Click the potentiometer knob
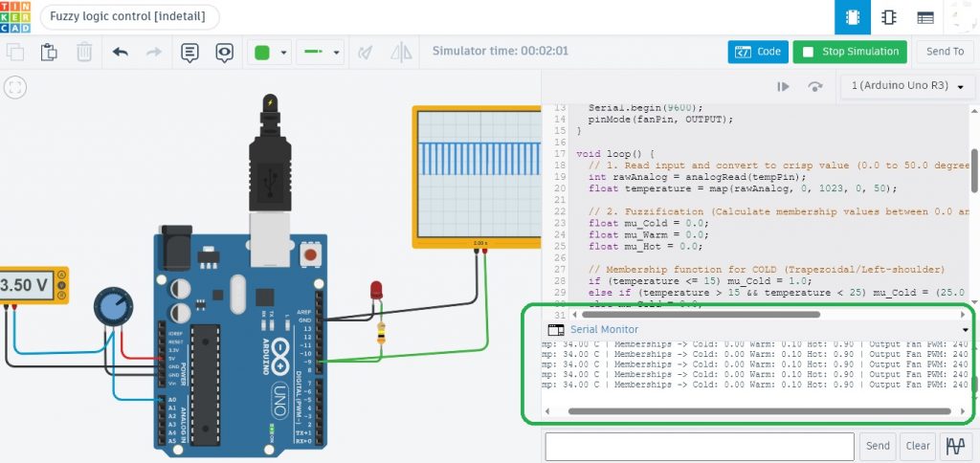Viewport: 980px width, 463px height. coord(113,307)
